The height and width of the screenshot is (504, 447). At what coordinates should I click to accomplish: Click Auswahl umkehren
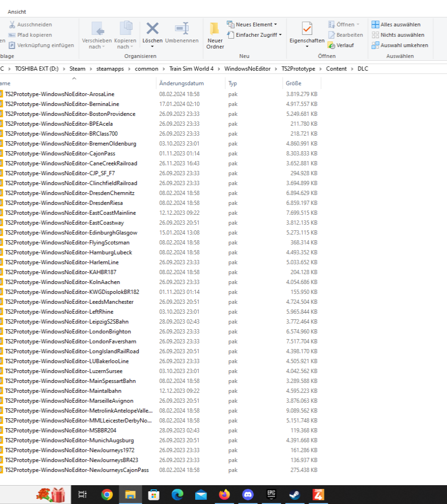pyautogui.click(x=400, y=45)
